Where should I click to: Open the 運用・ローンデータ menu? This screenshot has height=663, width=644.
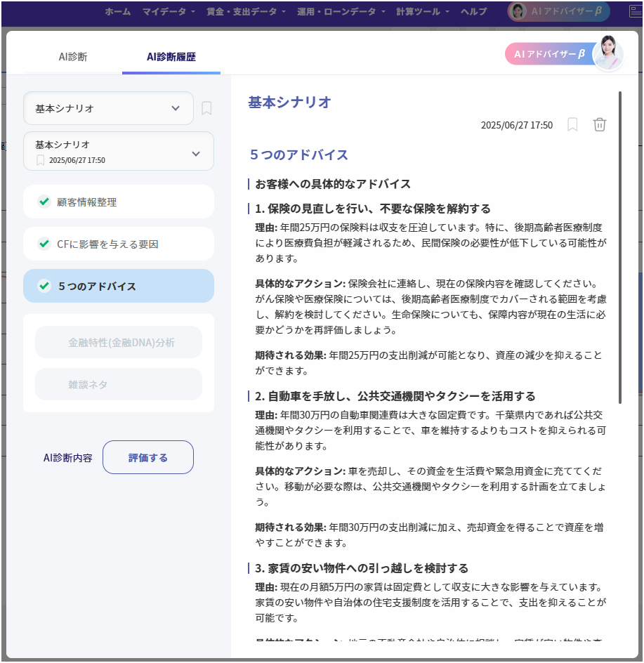[341, 12]
